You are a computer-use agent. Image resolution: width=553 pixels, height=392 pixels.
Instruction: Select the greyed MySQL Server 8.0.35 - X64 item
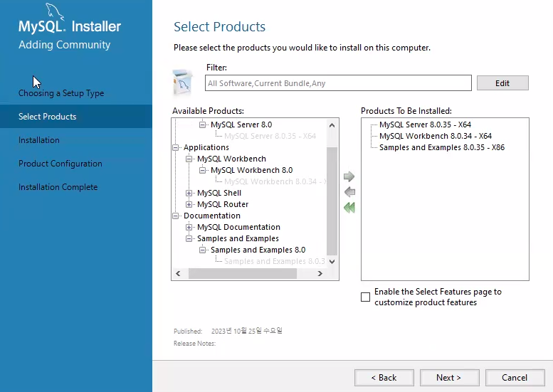point(270,136)
